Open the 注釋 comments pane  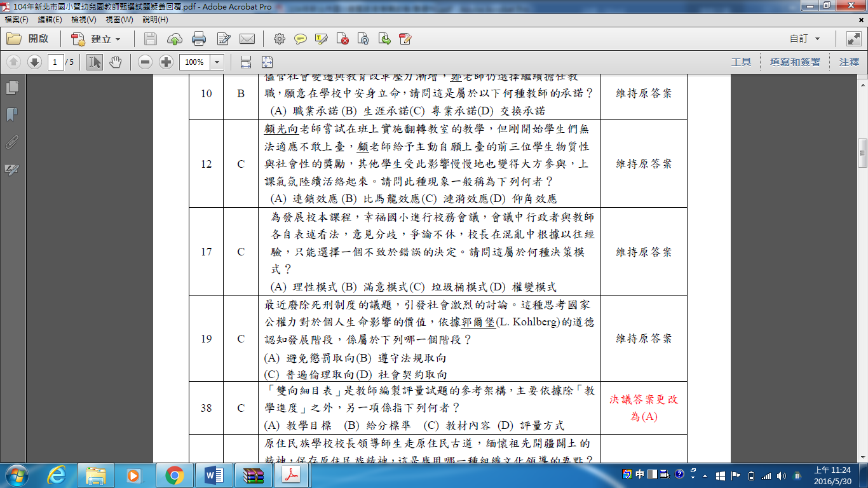coord(849,62)
